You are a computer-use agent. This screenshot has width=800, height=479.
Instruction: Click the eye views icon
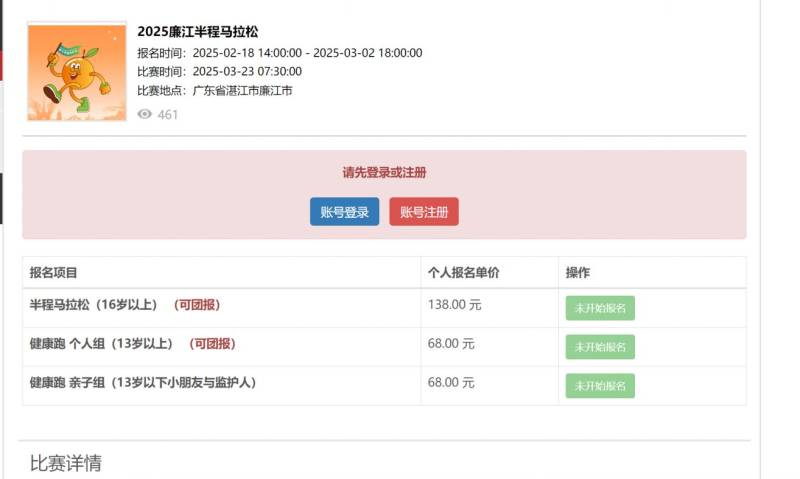[145, 114]
